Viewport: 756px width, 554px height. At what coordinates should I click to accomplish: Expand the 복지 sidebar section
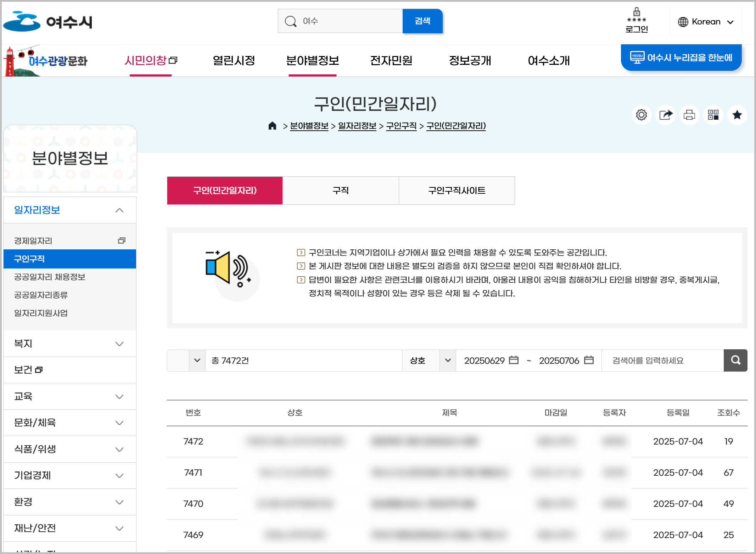(x=69, y=344)
